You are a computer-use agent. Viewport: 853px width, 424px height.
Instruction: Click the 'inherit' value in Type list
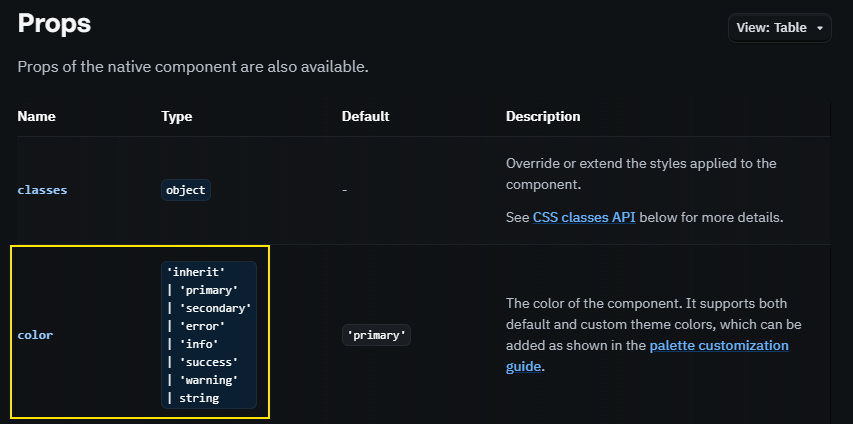tap(195, 271)
